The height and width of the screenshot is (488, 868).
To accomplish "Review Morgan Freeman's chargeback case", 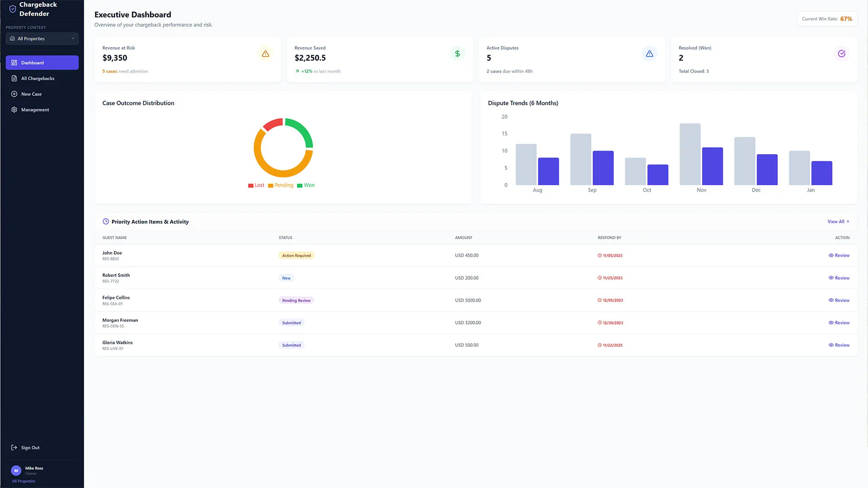I will coord(839,323).
